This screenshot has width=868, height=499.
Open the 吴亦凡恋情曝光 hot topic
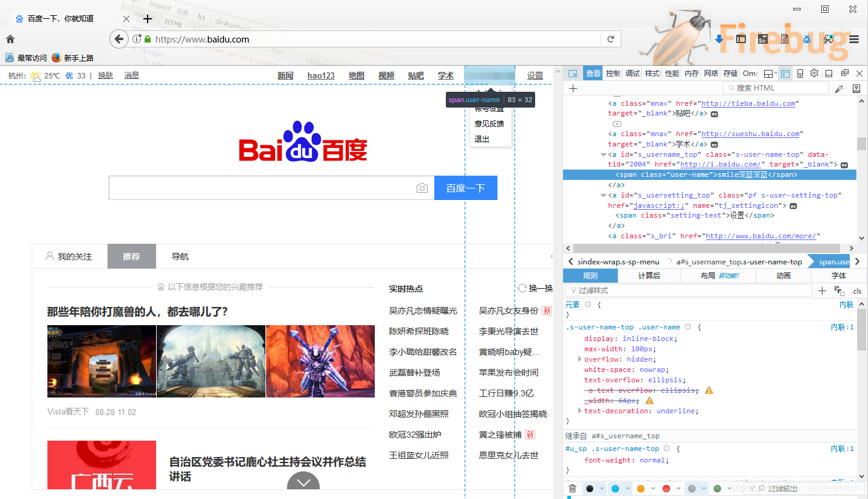point(423,311)
